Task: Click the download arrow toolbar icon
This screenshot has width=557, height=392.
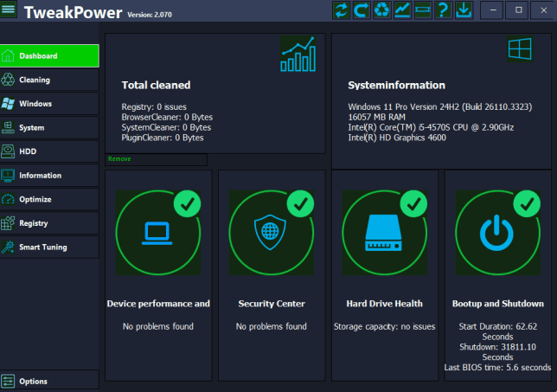Action: (x=464, y=10)
